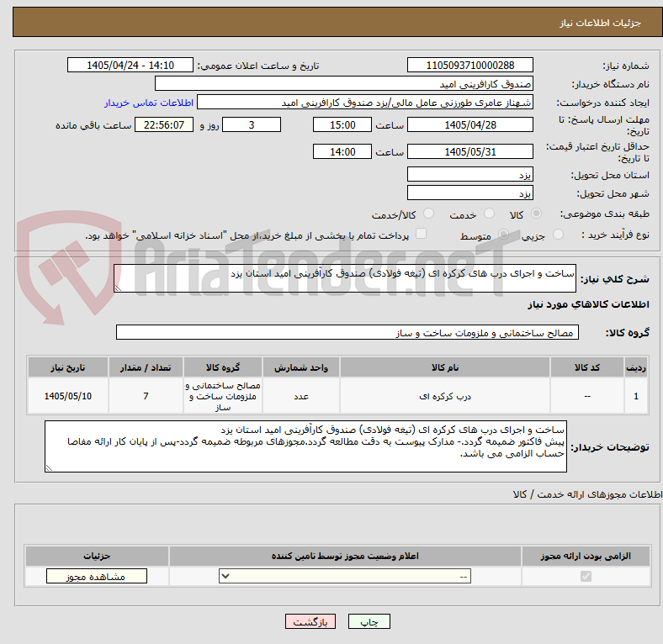Click the تاریخ نیاز column header
The height and width of the screenshot is (644, 663).
(68, 367)
